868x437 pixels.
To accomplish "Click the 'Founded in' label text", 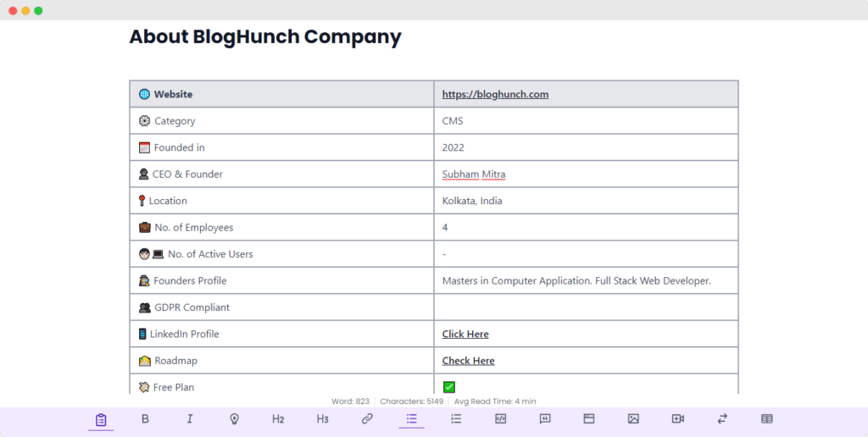I will 180,147.
